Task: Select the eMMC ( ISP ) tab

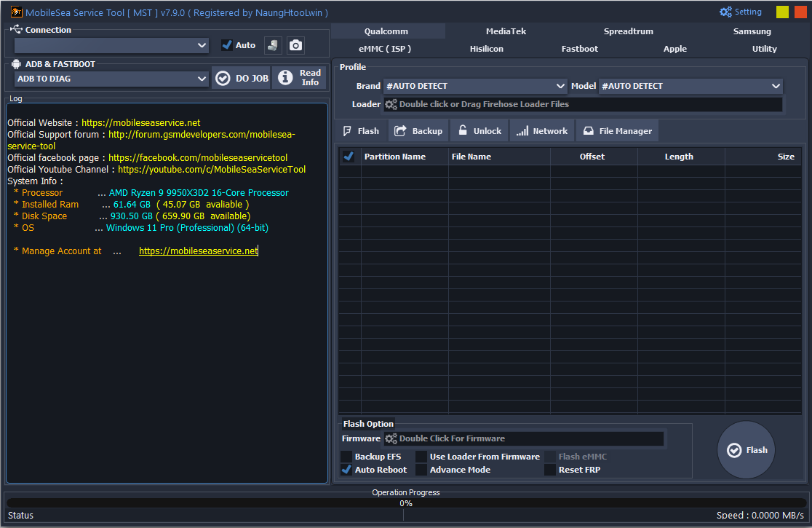Action: 385,49
